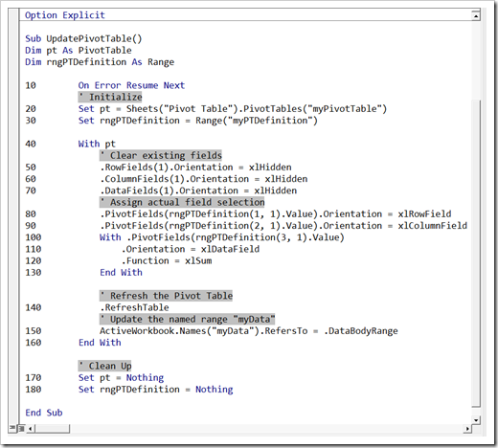Select the "' Update the named range" comment
Screen dimensions: 498x448
click(187, 319)
